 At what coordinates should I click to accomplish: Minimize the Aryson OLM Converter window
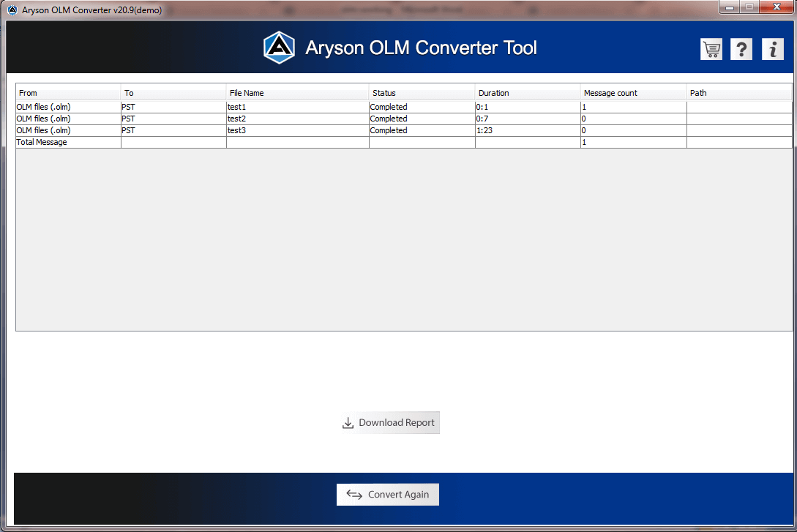click(729, 7)
